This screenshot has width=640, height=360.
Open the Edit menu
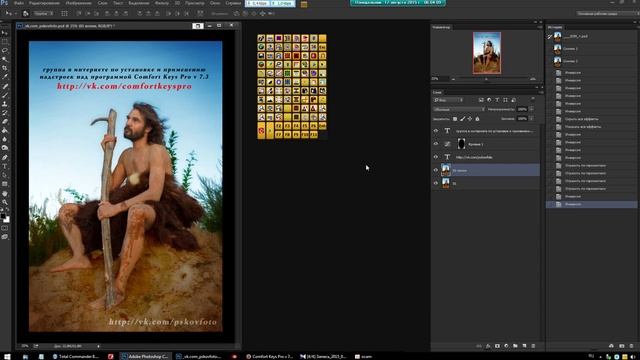tap(44, 3)
